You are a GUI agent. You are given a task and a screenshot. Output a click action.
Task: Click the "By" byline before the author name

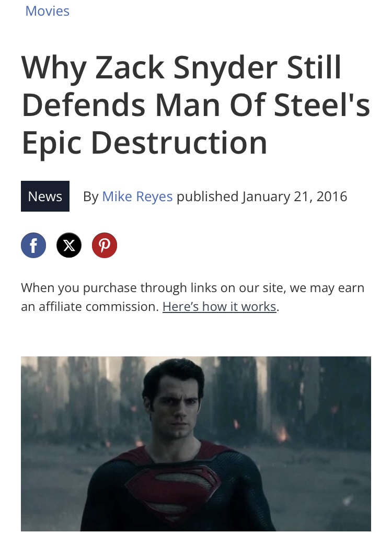pos(91,196)
